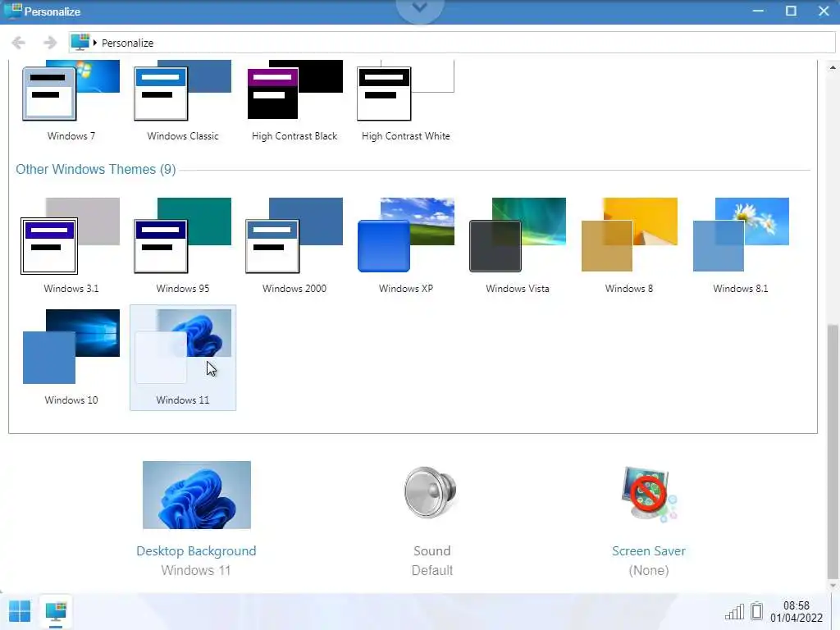Click the vertical scrollbar thumb
Image resolution: width=840 pixels, height=630 pixels.
point(833,451)
